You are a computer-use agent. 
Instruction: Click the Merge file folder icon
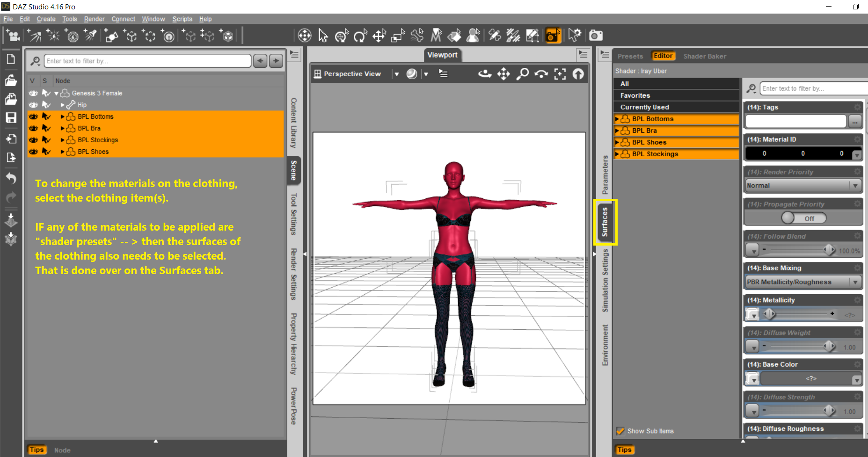[11, 99]
